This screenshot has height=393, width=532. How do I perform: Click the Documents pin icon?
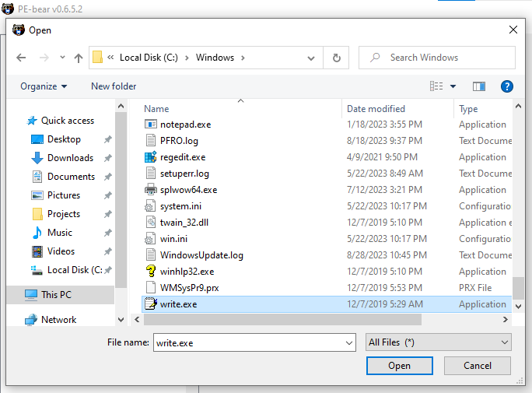click(108, 177)
